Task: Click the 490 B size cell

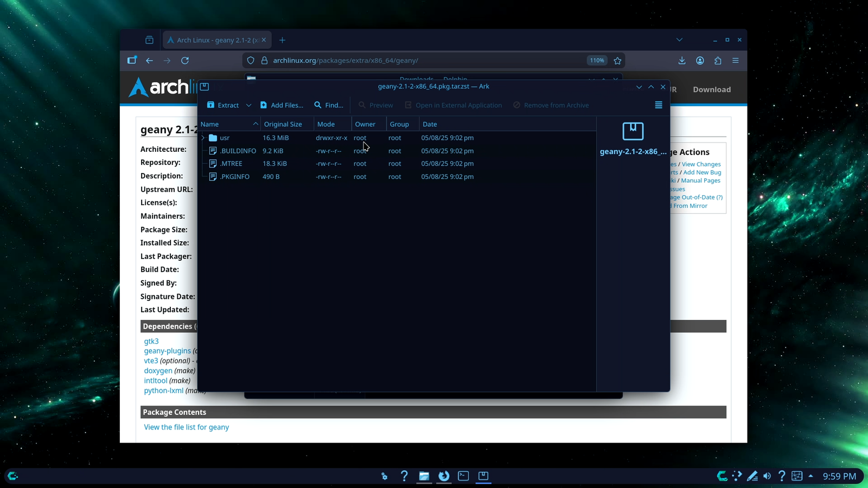Action: pyautogui.click(x=271, y=176)
